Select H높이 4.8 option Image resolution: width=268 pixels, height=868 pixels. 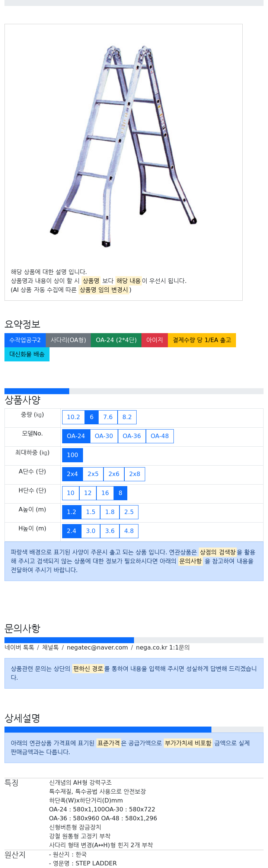point(129,531)
